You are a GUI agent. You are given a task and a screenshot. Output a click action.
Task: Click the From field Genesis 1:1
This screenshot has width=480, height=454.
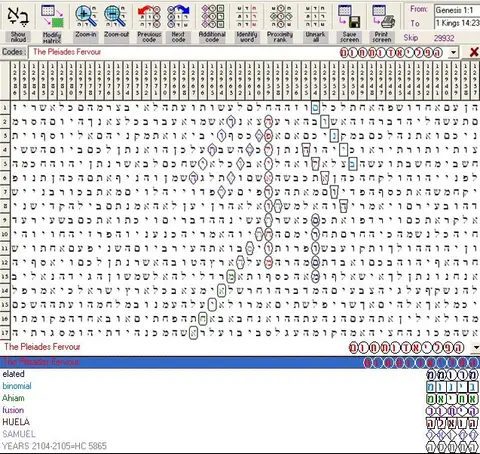[x=457, y=10]
